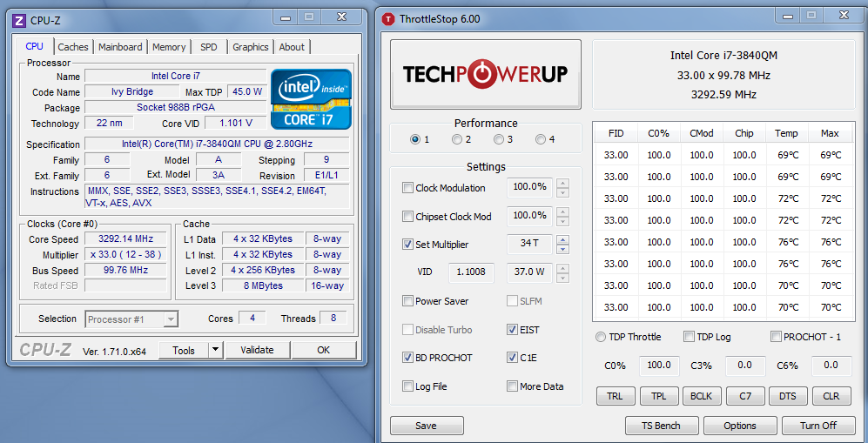Click the Bus Speed 99.76 MHz value
This screenshot has width=868, height=443.
(125, 271)
